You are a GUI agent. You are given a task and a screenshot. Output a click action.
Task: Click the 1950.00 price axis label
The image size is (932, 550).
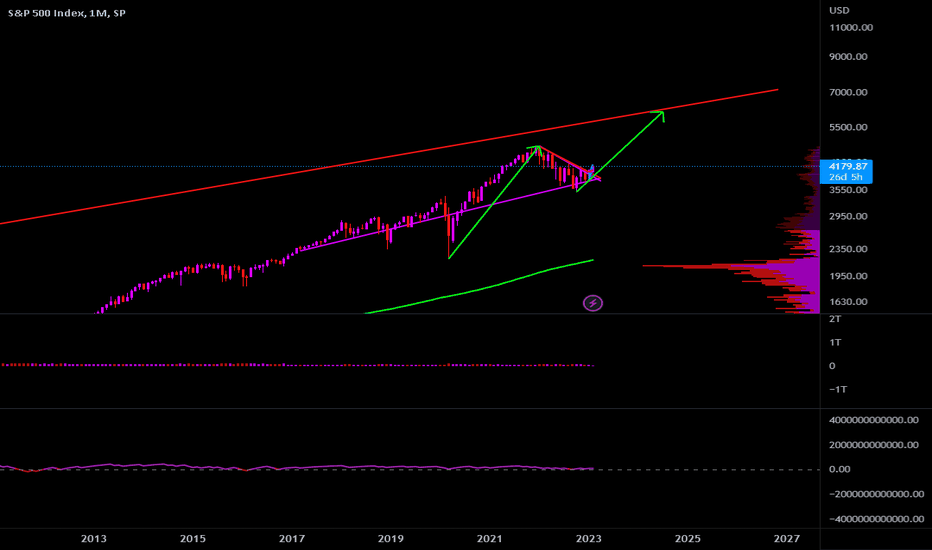848,276
